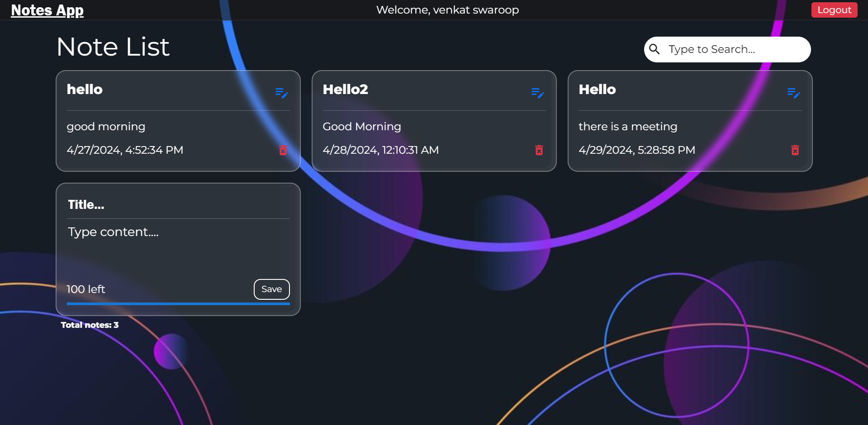This screenshot has width=868, height=425.
Task: Click the date 4/28/2024, 12:10:31 AM
Action: (x=381, y=150)
